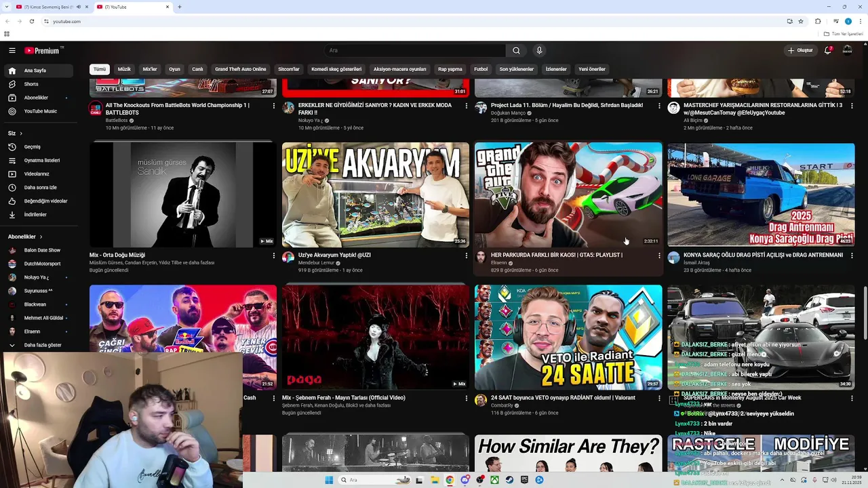Click the Windows taskbar search box

375,480
